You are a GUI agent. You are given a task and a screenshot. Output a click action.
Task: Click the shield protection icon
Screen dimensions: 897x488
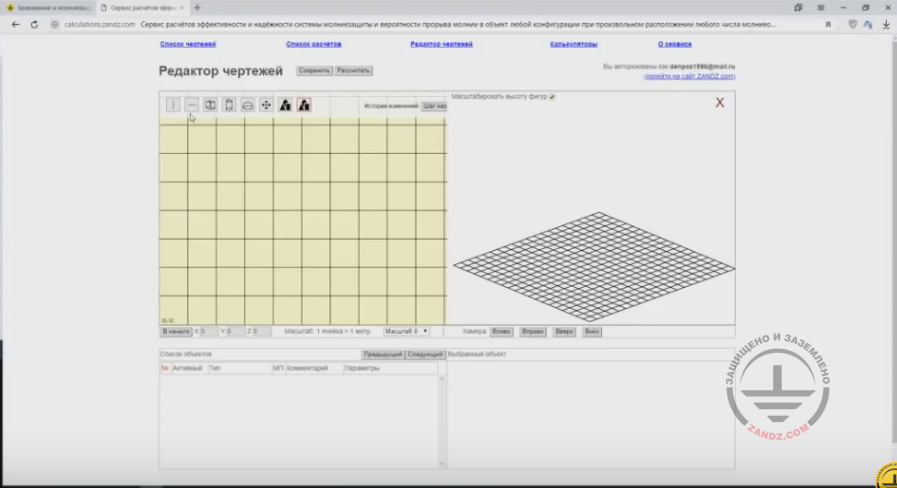(852, 25)
